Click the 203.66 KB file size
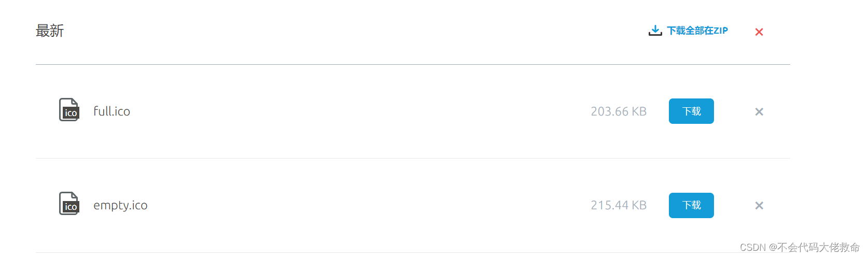868x257 pixels. pos(619,111)
